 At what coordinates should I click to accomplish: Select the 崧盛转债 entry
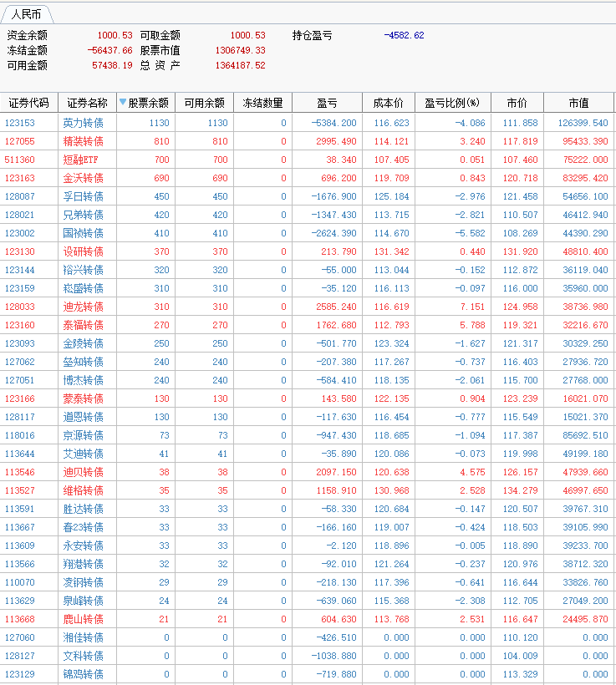83,288
